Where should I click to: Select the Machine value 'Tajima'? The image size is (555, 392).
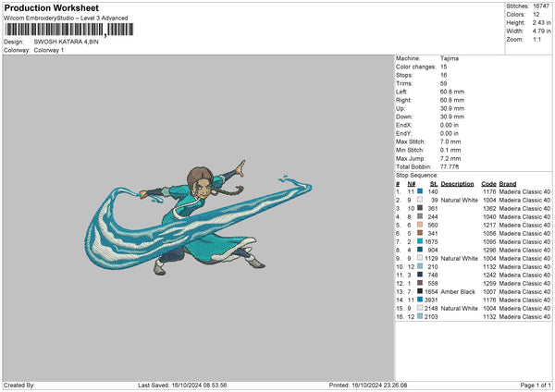tap(450, 58)
